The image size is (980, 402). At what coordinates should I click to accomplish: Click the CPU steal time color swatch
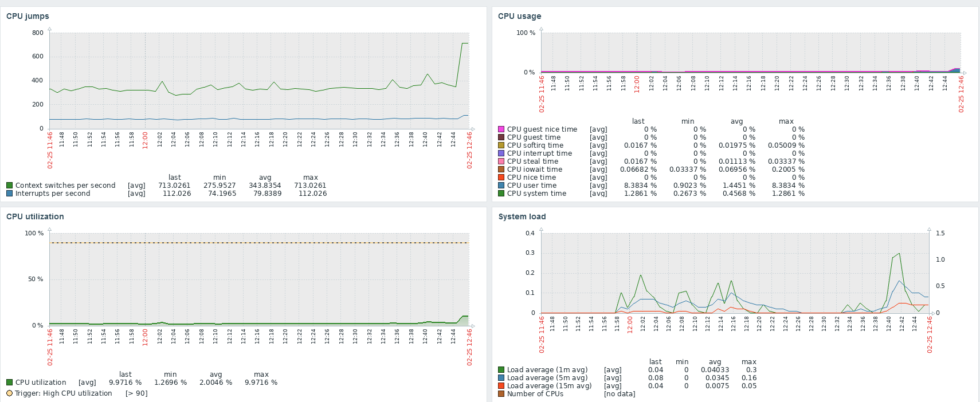(501, 161)
